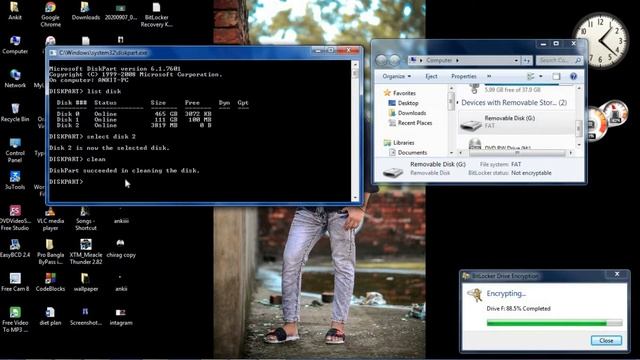Click the diskpart window scrollbar down arrow
This screenshot has width=640, height=360.
tap(355, 198)
